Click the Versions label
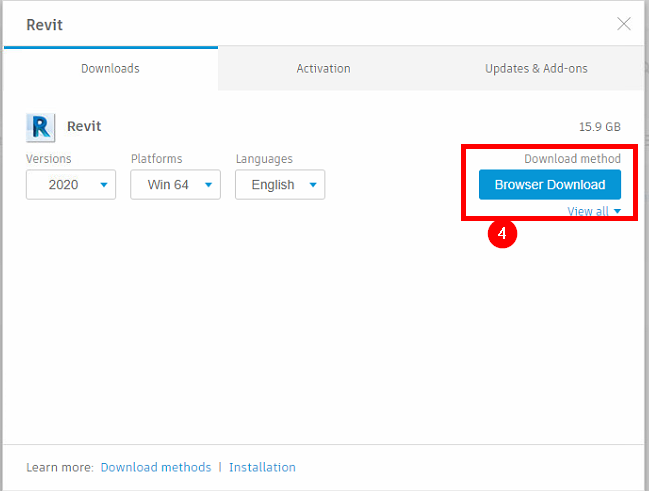This screenshot has width=649, height=491. tap(48, 159)
